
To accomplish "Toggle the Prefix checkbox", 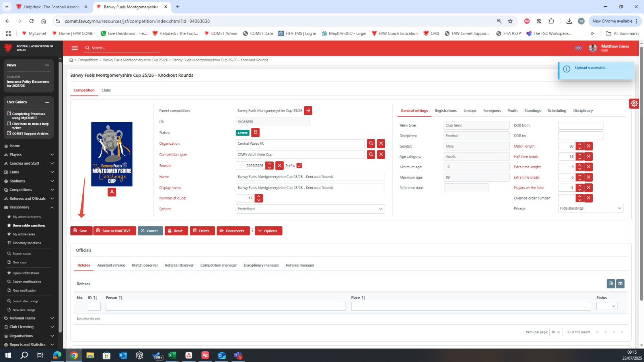I will click(x=299, y=165).
